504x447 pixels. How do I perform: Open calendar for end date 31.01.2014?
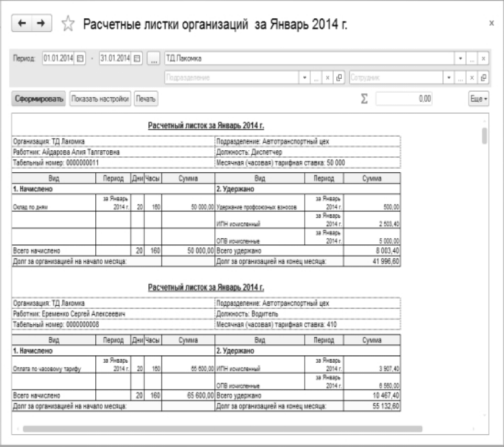(x=137, y=59)
